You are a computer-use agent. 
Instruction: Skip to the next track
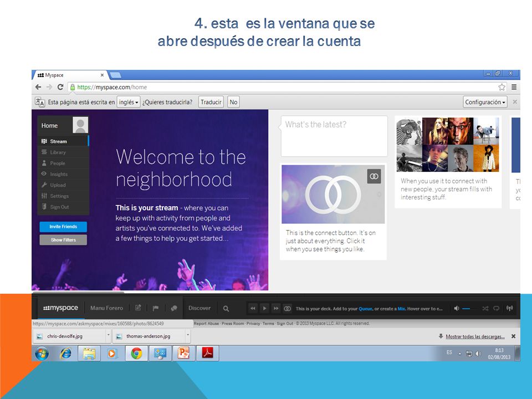click(276, 309)
